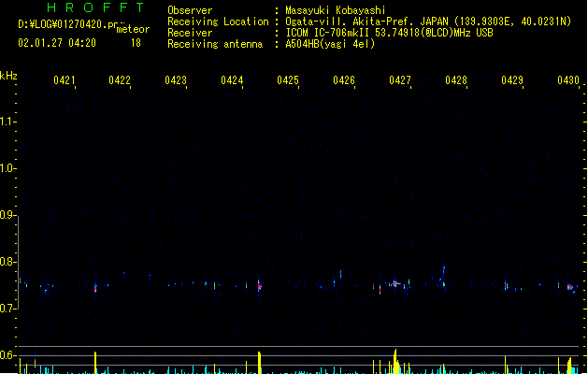Click the 0.7 kHz axis label
Image resolution: width=588 pixels, height=374 pixels.
(x=7, y=309)
